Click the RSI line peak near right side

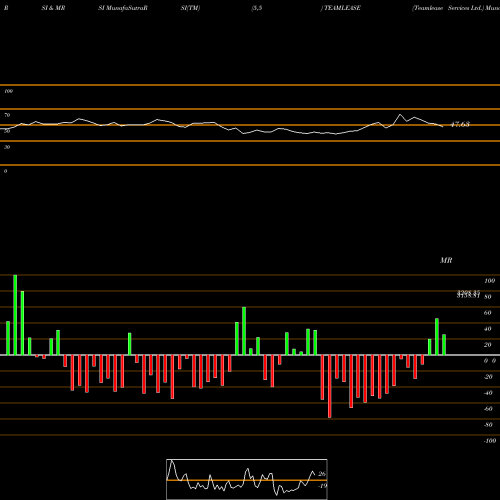click(400, 115)
